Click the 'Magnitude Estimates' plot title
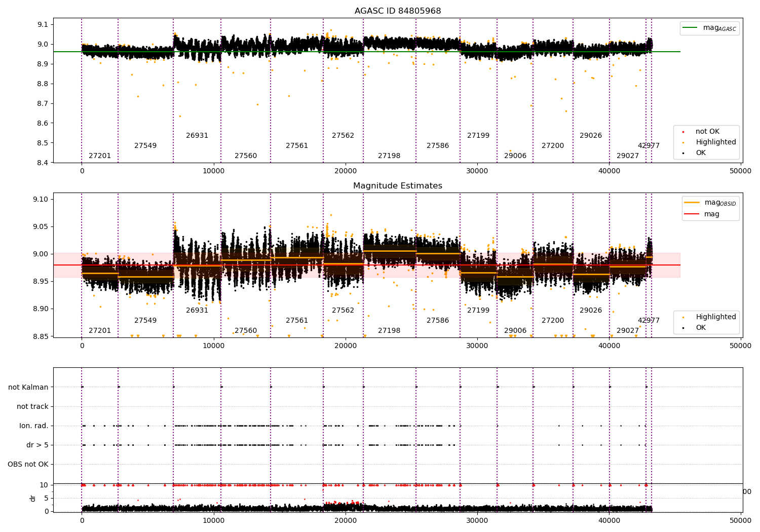This screenshot has height=532, width=760. [398, 186]
